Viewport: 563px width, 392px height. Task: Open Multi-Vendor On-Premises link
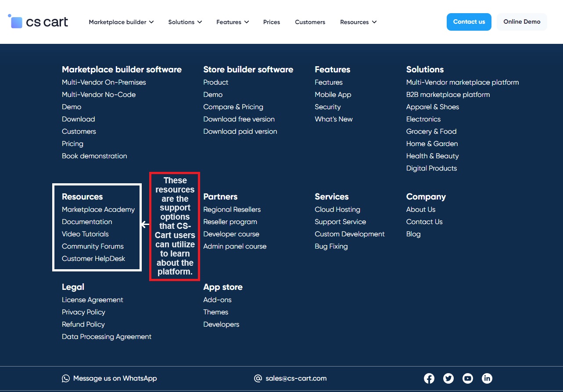[104, 82]
